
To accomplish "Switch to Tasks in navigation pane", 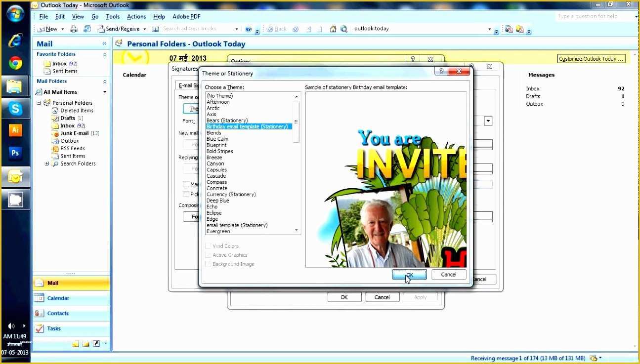I will tap(71, 328).
